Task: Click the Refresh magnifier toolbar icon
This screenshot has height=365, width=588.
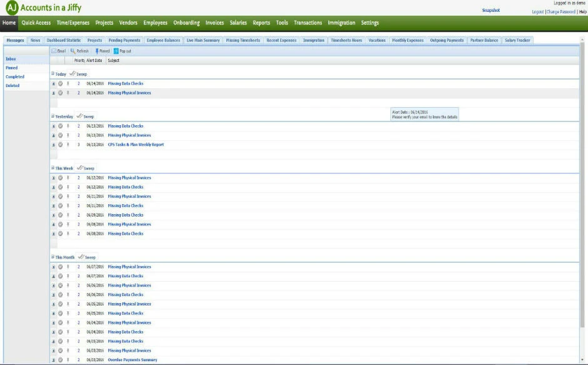Action: click(73, 51)
